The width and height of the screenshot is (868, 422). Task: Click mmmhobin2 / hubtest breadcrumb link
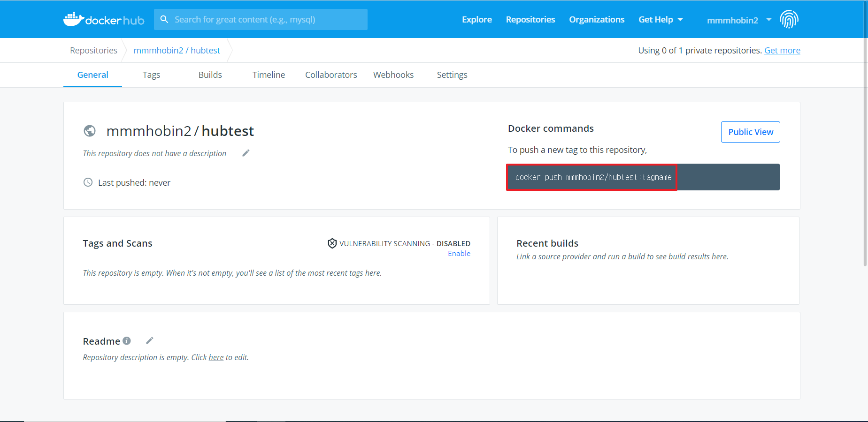[177, 50]
